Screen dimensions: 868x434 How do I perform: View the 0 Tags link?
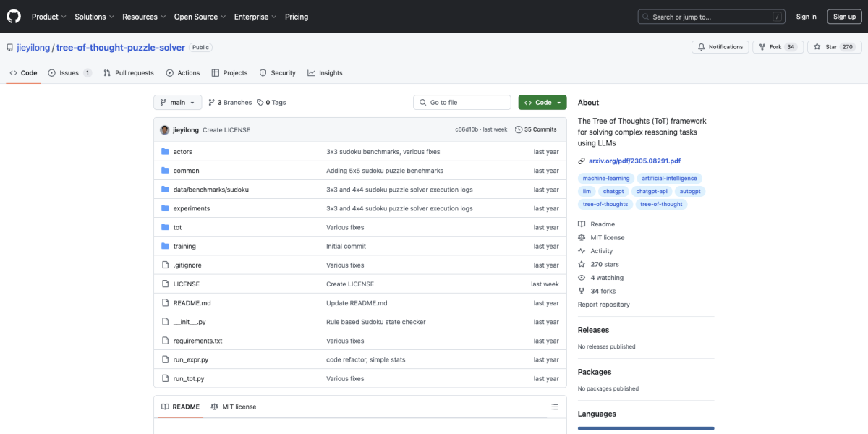[x=272, y=103]
